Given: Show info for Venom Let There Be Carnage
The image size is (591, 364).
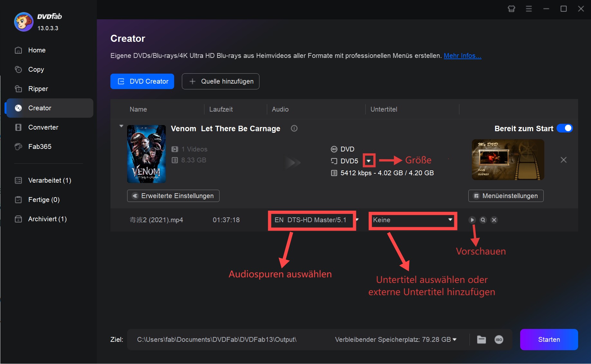Looking at the screenshot, I should point(294,128).
